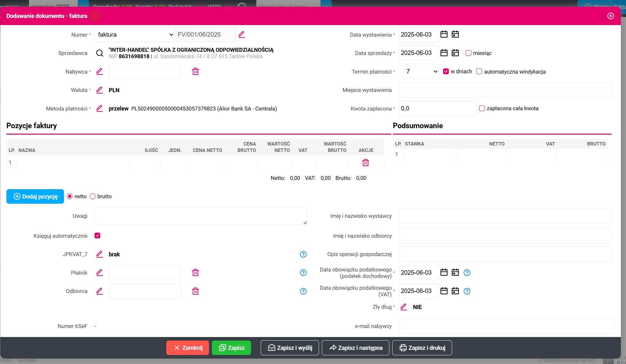Open help icon for JPKVAT_7
This screenshot has width=626, height=364.
[x=303, y=254]
